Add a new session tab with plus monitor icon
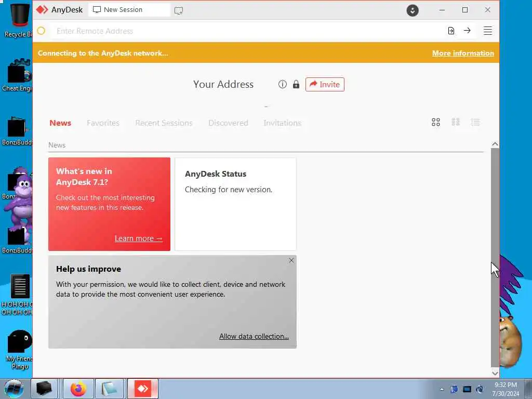 click(x=179, y=10)
